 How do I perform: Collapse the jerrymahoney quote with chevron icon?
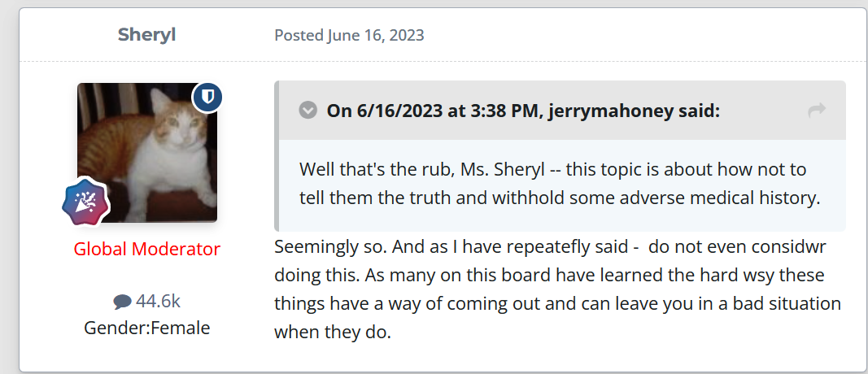[x=308, y=111]
